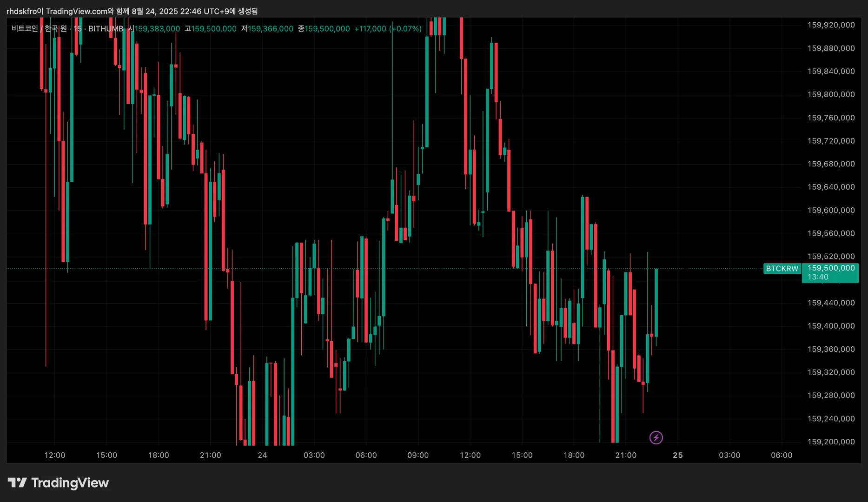The width and height of the screenshot is (868, 502).
Task: Click the 159,280,000 price axis label
Action: click(831, 396)
